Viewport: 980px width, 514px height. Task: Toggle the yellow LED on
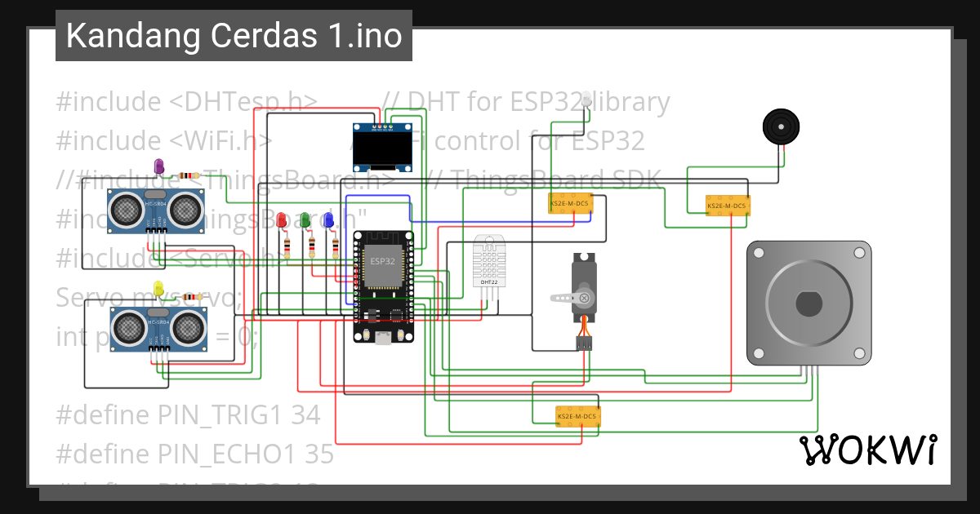159,287
